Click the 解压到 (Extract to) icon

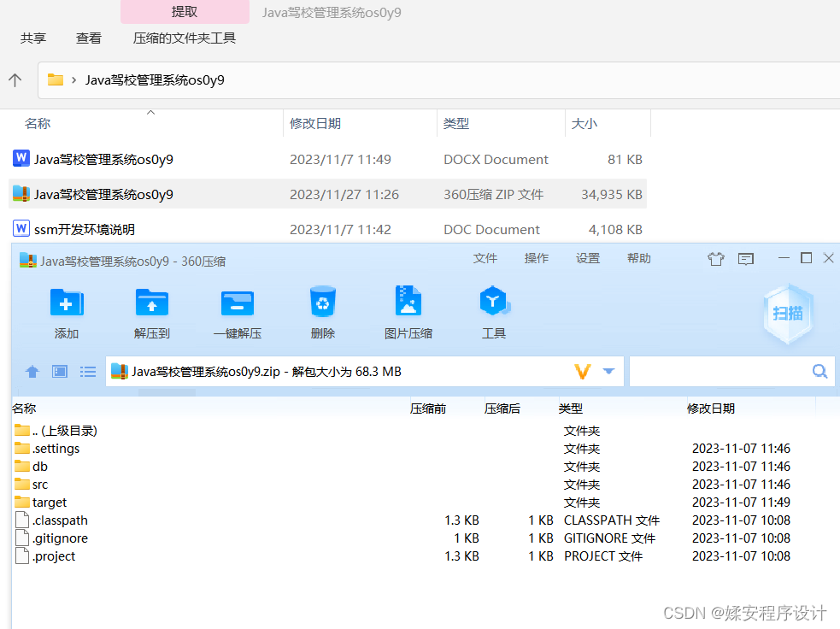tap(151, 303)
